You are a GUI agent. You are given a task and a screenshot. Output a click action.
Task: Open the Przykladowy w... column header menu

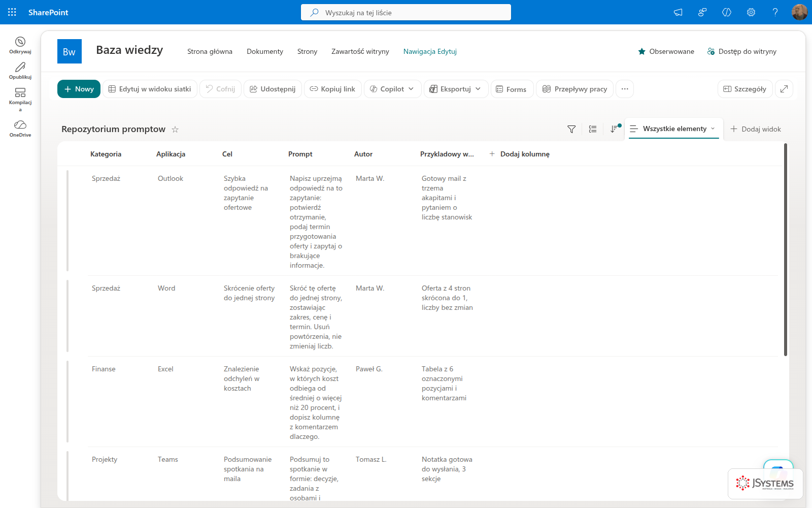tap(447, 154)
